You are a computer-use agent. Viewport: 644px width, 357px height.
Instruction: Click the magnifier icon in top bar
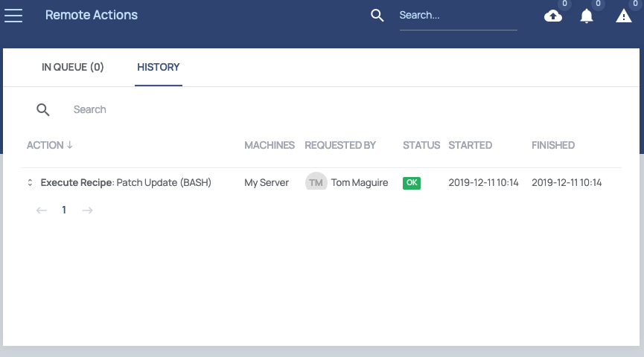click(x=377, y=16)
